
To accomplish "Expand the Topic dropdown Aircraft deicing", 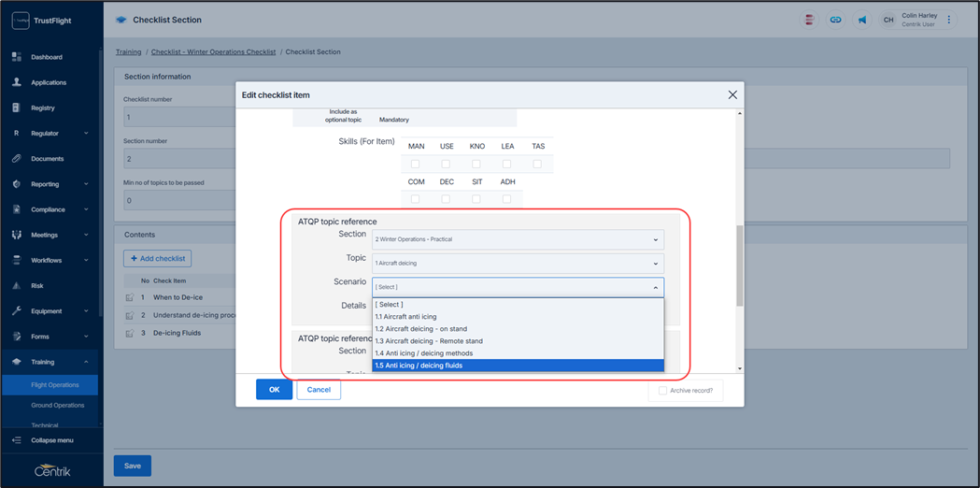I will (518, 264).
